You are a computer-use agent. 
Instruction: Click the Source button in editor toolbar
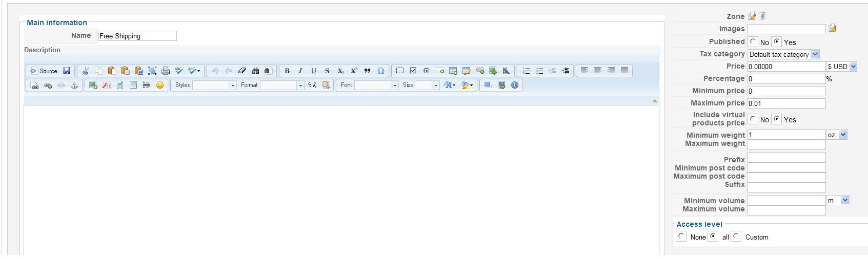(x=44, y=71)
